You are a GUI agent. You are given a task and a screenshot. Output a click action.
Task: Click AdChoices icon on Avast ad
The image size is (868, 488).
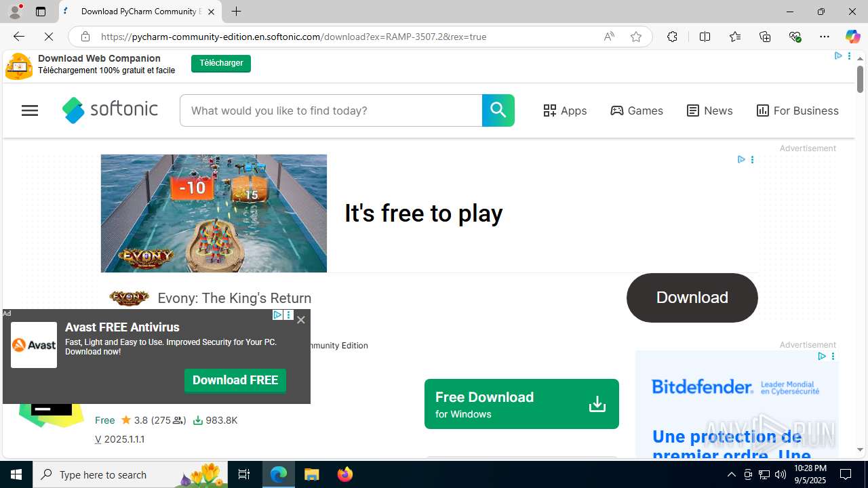point(277,315)
